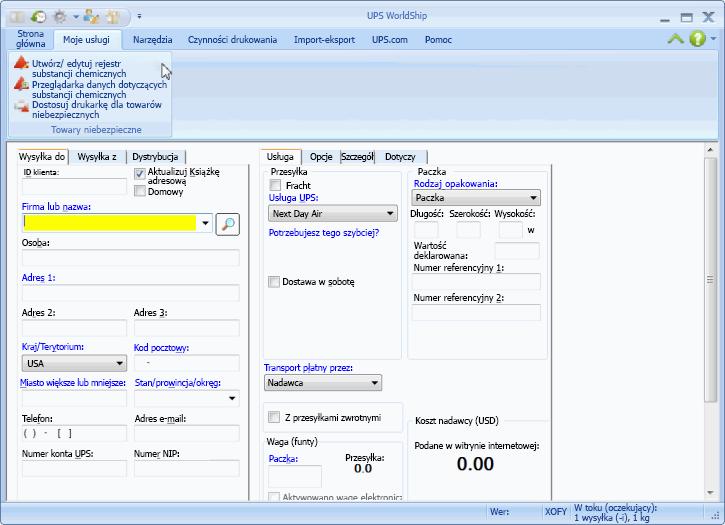Click the user with pencil icon in quick toolbar
The height and width of the screenshot is (525, 725).
pos(91,17)
